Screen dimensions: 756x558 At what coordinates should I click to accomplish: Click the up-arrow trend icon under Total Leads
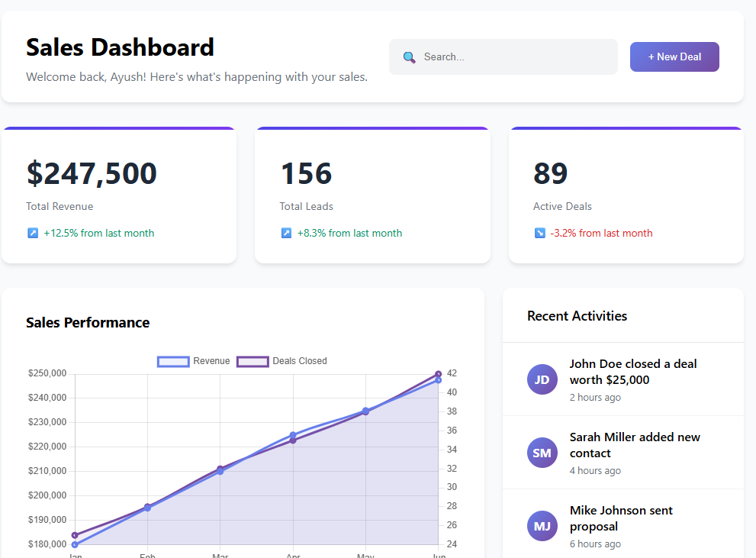[286, 233]
